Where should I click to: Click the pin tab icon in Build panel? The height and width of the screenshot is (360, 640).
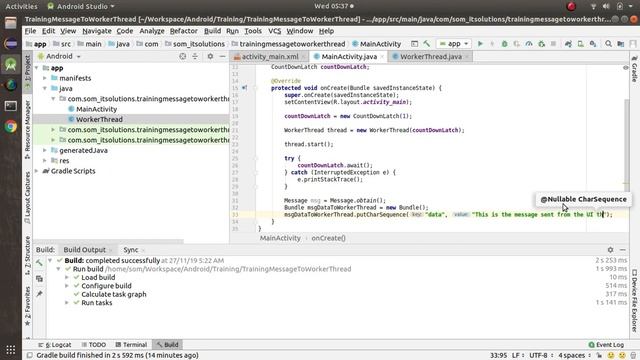pos(39,294)
